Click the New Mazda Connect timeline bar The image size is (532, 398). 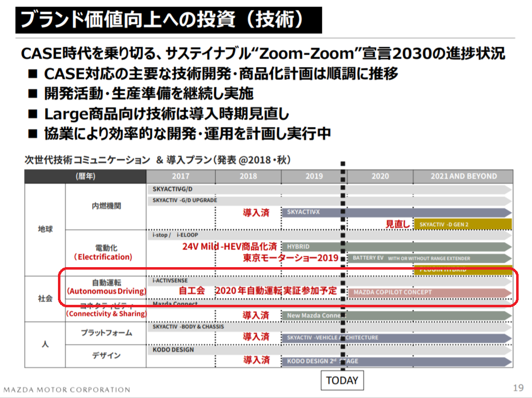397,316
